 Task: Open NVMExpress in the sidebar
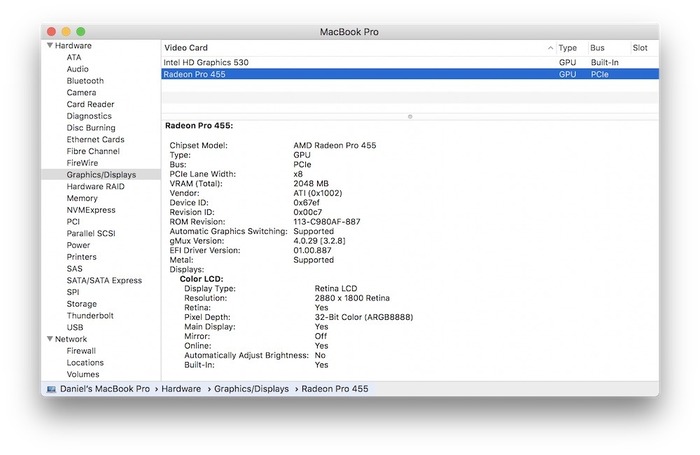(x=91, y=210)
